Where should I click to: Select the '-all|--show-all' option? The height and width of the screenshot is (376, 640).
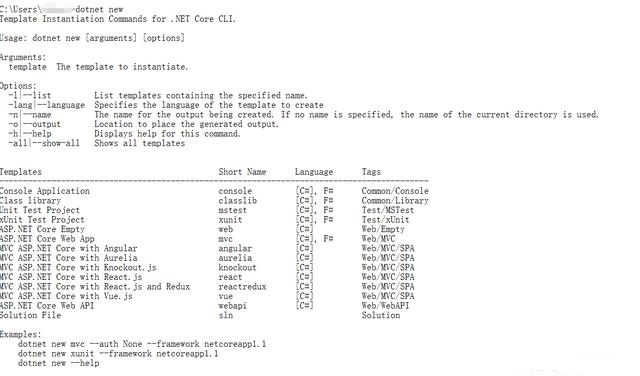point(44,143)
